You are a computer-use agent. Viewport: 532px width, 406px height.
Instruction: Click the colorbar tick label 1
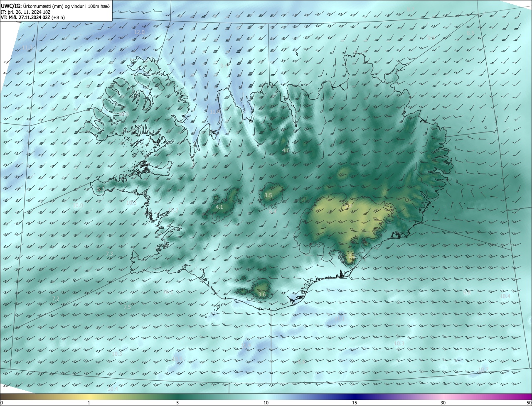coord(89,403)
